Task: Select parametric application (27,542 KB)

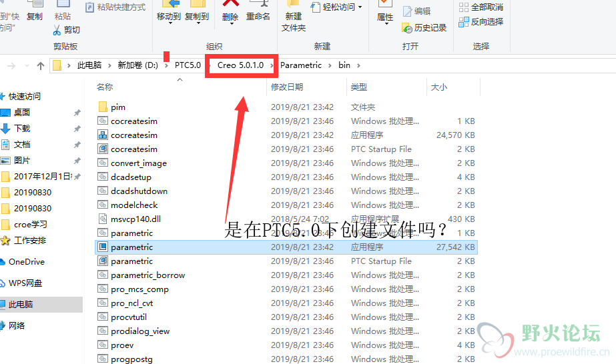Action: (286, 247)
